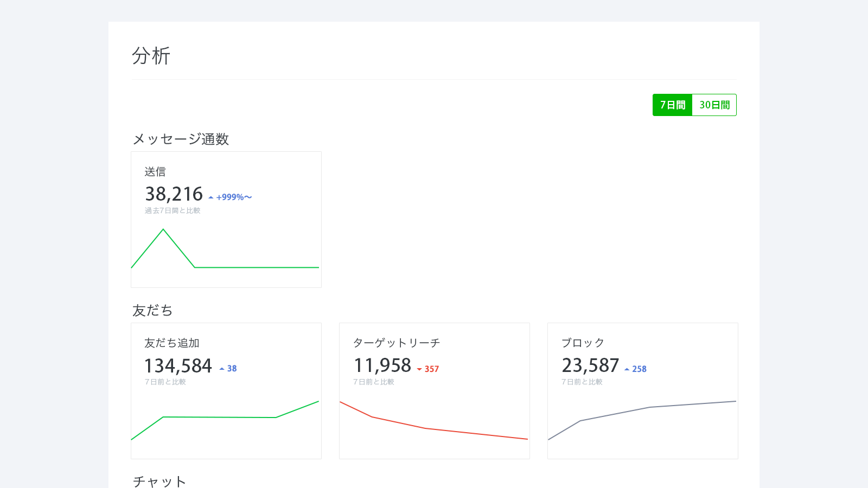Click the up arrow icon beside 258
Viewport: 868px width, 488px height.
pyautogui.click(x=627, y=369)
